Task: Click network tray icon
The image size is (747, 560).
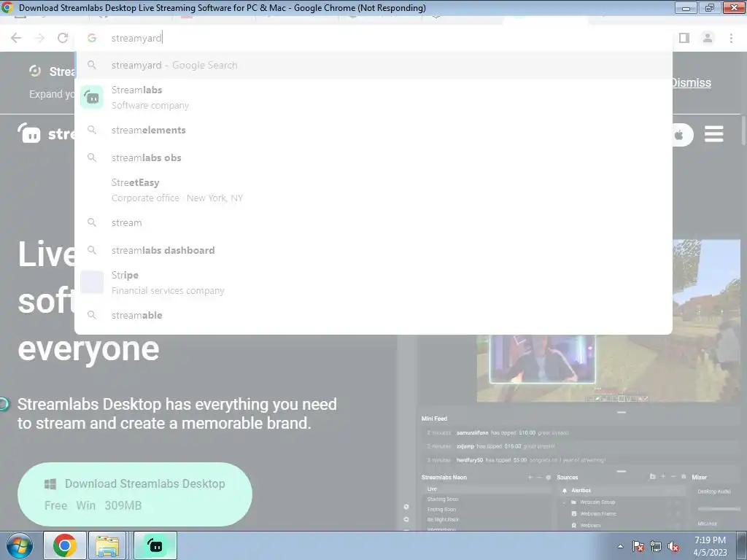Action: point(656,546)
